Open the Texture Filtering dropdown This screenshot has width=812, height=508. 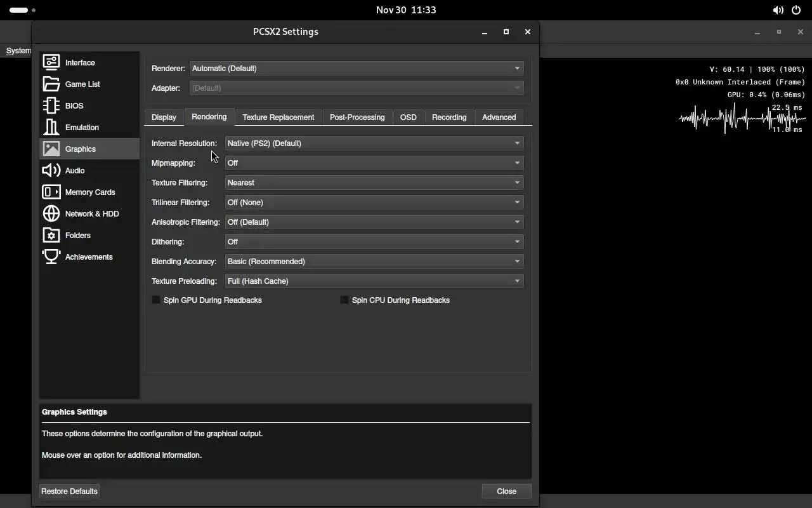point(374,182)
